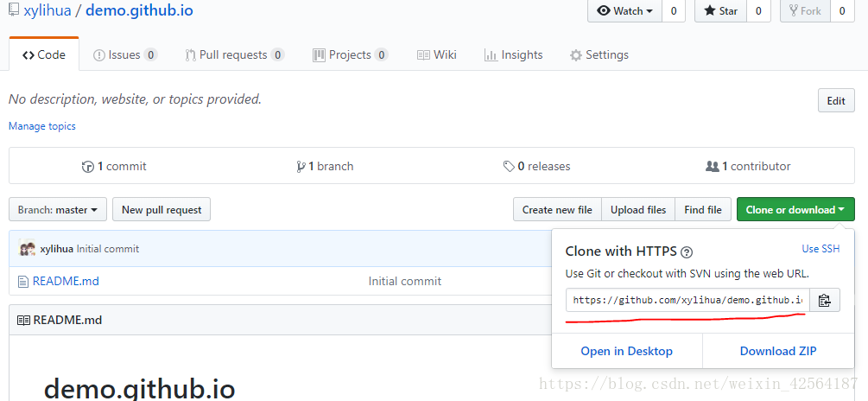Image resolution: width=868 pixels, height=401 pixels.
Task: Click Download ZIP
Action: [778, 351]
